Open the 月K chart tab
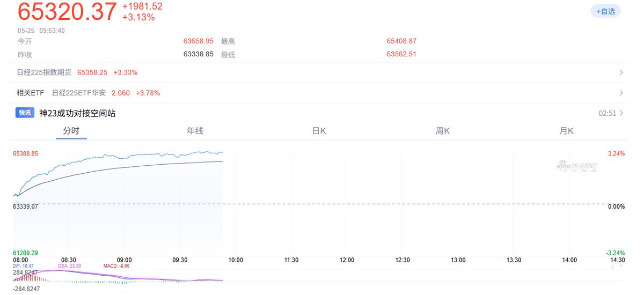The width and height of the screenshot is (644, 295). click(567, 130)
